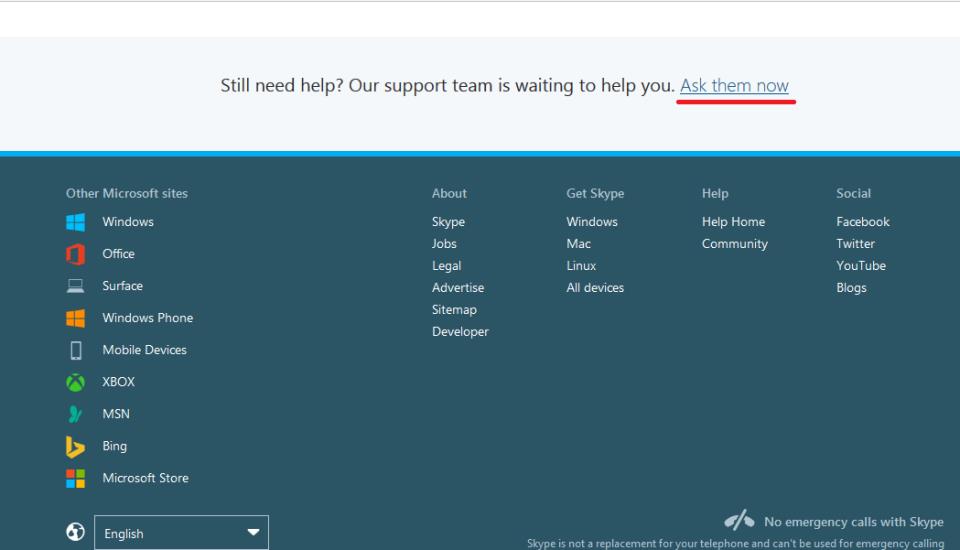Open the English language dropdown

click(170, 533)
